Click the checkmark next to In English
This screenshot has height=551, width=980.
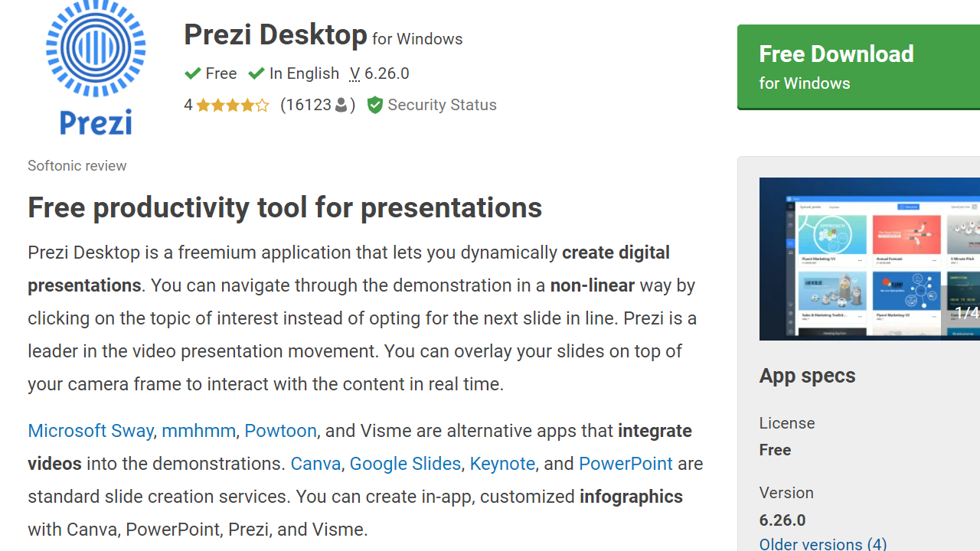[256, 73]
